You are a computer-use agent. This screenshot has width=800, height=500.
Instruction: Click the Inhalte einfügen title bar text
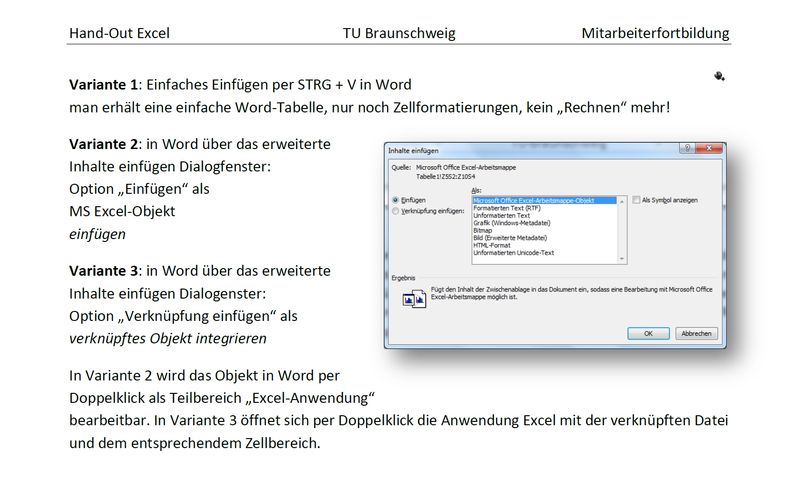tap(413, 151)
